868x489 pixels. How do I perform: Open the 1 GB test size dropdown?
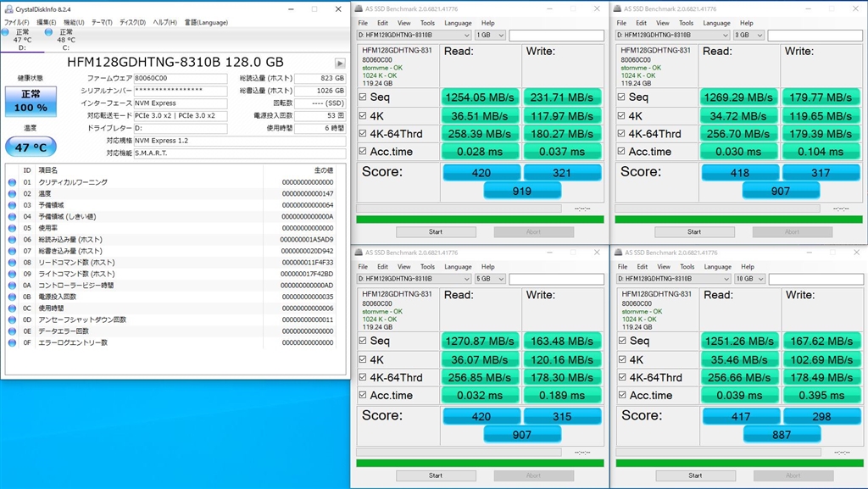490,36
